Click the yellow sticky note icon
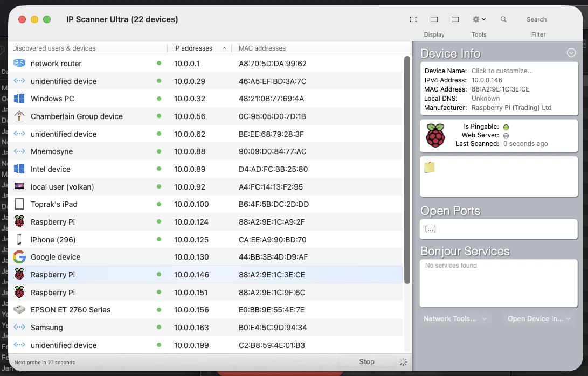 [x=430, y=167]
